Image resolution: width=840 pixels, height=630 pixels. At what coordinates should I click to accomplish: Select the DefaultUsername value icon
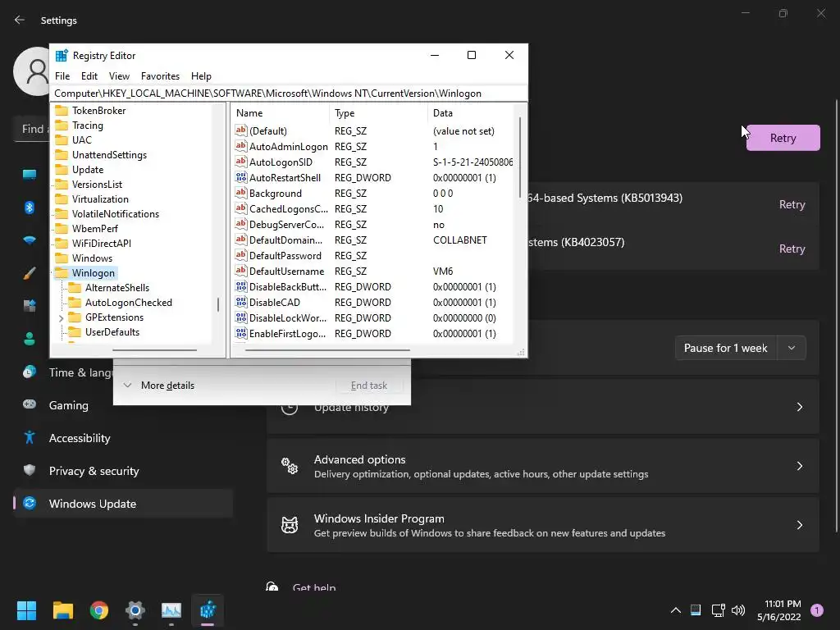(x=241, y=270)
